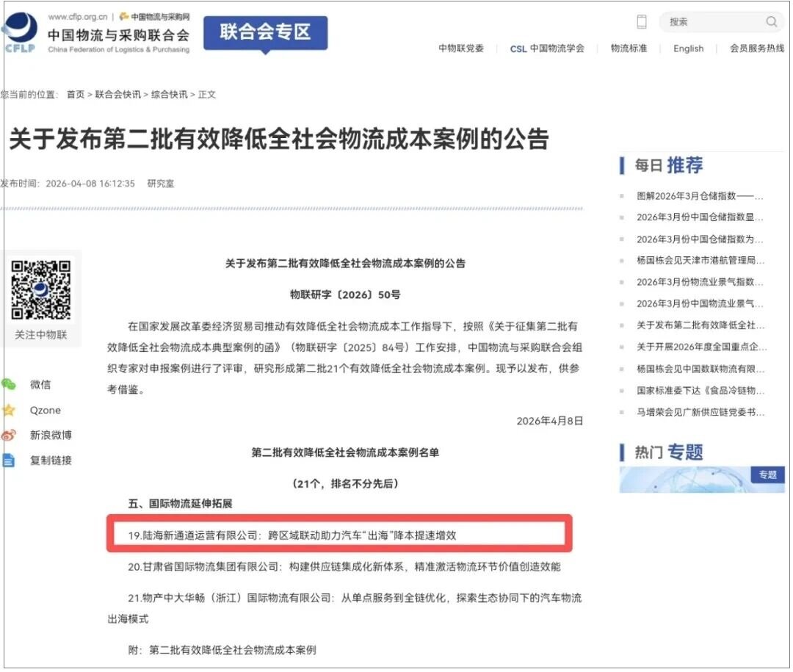The width and height of the screenshot is (793, 672).
Task: Go to 首页 in the breadcrumb
Action: point(76,95)
